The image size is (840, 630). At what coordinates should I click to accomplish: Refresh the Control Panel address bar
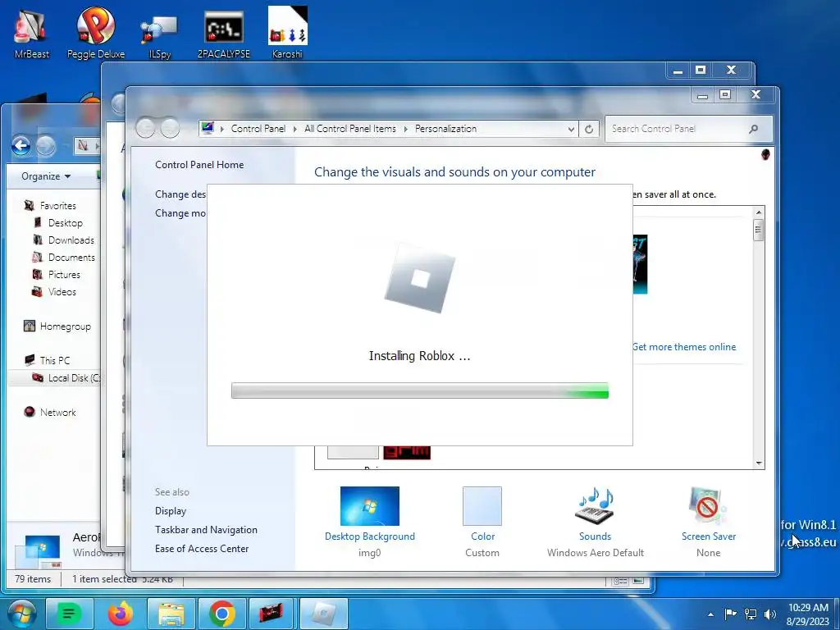point(588,129)
